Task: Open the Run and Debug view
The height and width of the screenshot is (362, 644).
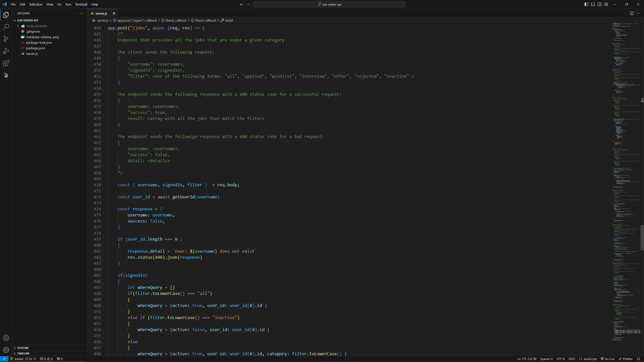Action: click(x=6, y=51)
